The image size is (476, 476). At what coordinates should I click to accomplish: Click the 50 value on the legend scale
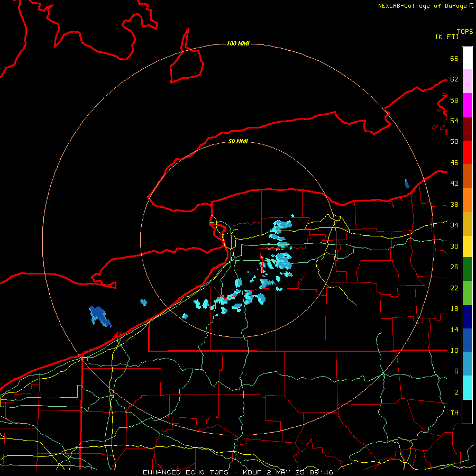pos(454,141)
